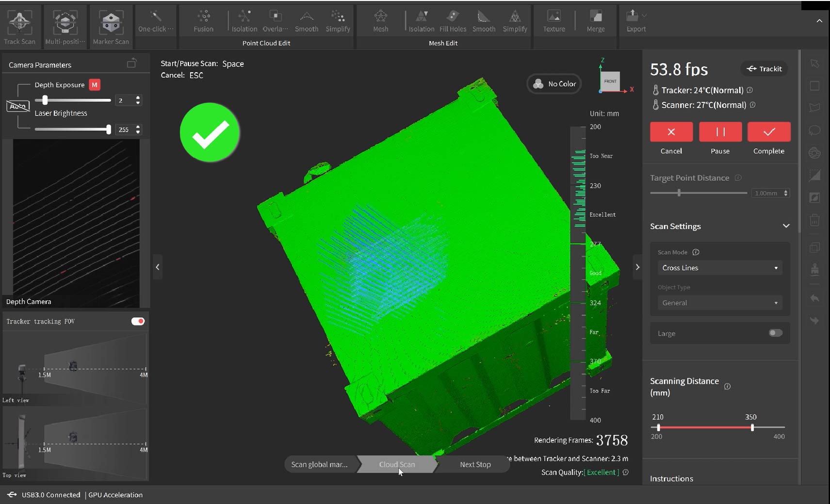
Task: Click the Scanning Distance info icon
Action: (x=727, y=387)
